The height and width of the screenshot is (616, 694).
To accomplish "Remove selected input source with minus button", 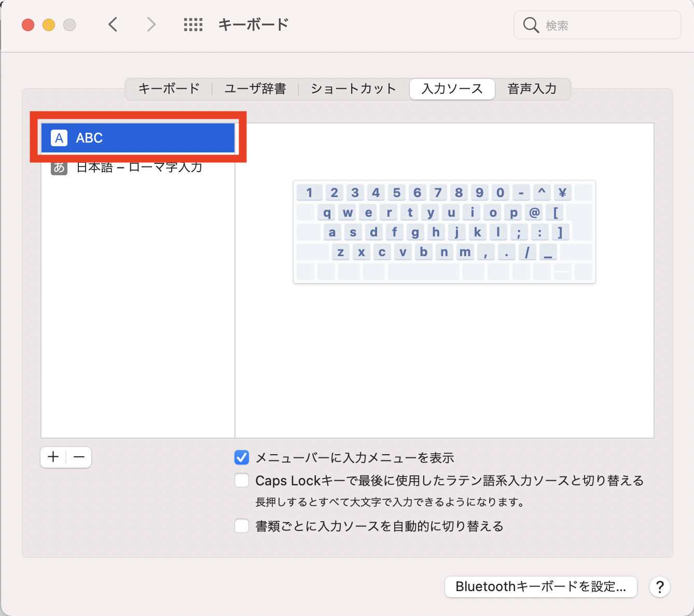I will pos(79,457).
